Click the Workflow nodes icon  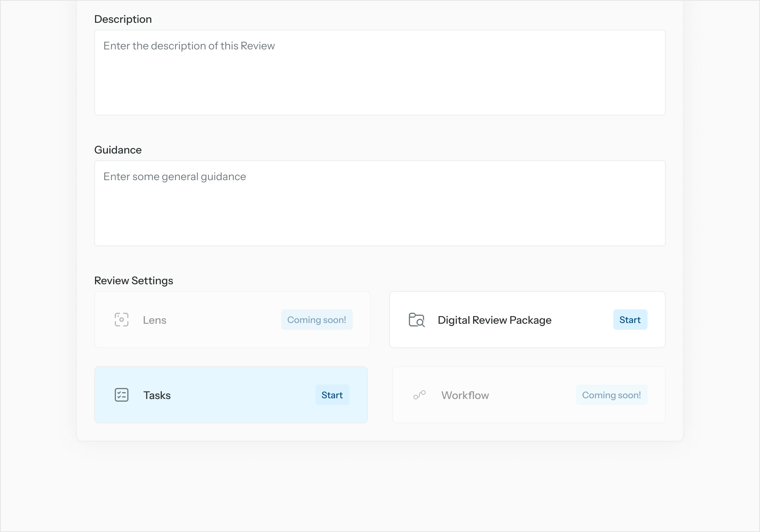coord(420,395)
